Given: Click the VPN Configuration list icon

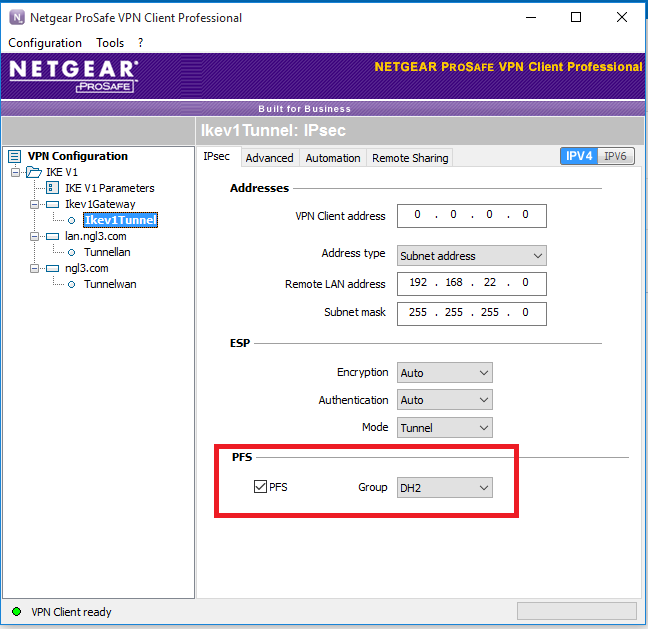Looking at the screenshot, I should tap(14, 156).
